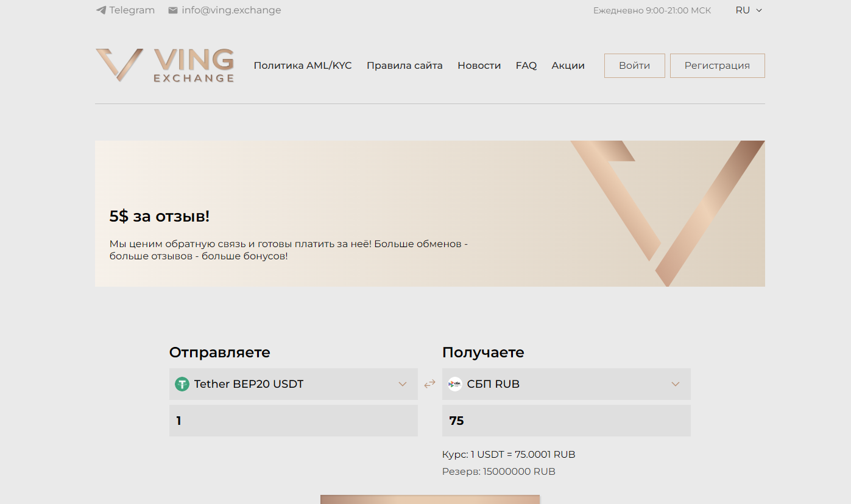Swap currencies with the arrows icon
851x504 pixels.
tap(430, 384)
